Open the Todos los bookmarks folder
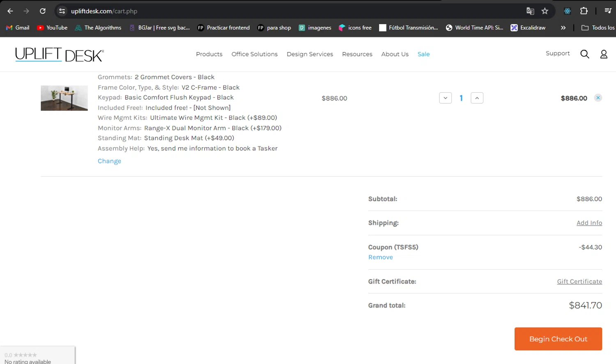616x364 pixels. click(x=598, y=27)
